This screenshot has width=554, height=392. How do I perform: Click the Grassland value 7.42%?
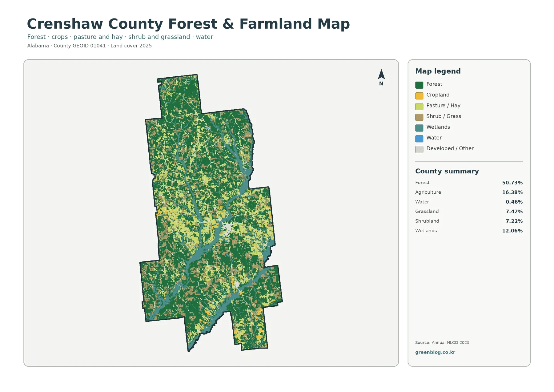click(x=514, y=212)
